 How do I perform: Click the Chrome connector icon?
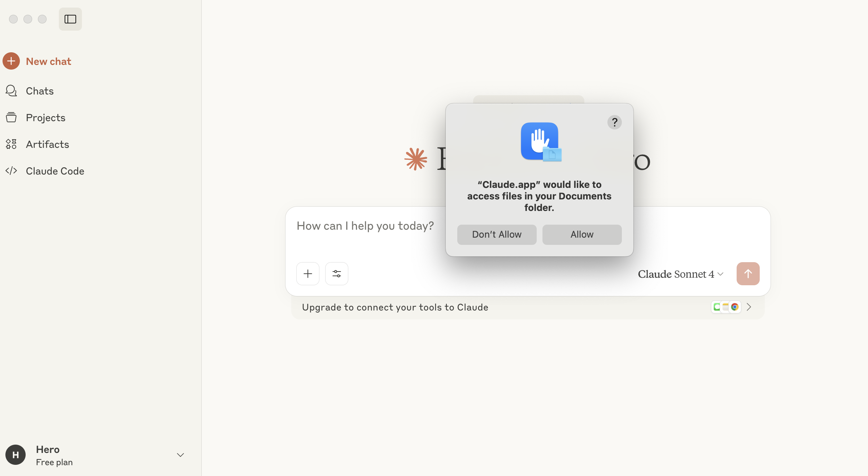pyautogui.click(x=735, y=307)
